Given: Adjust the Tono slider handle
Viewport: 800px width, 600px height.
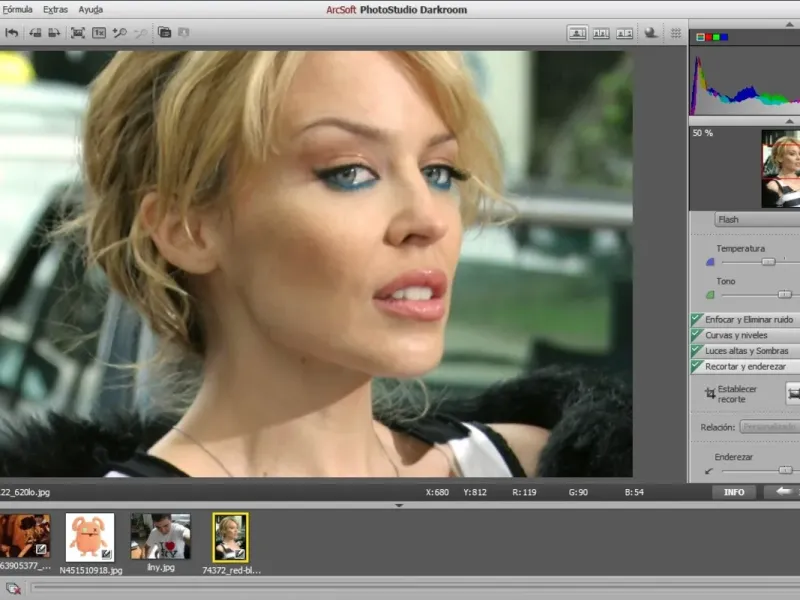Looking at the screenshot, I should (x=785, y=295).
